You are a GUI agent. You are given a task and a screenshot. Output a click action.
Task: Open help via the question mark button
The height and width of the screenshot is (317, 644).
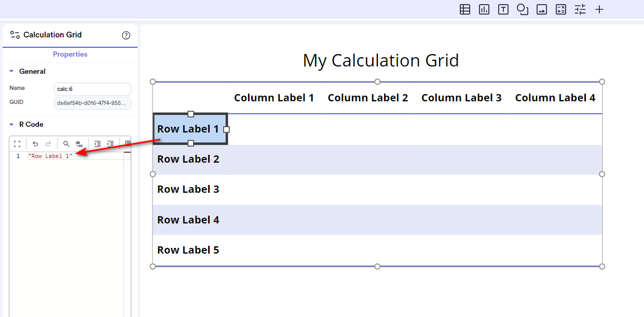126,35
